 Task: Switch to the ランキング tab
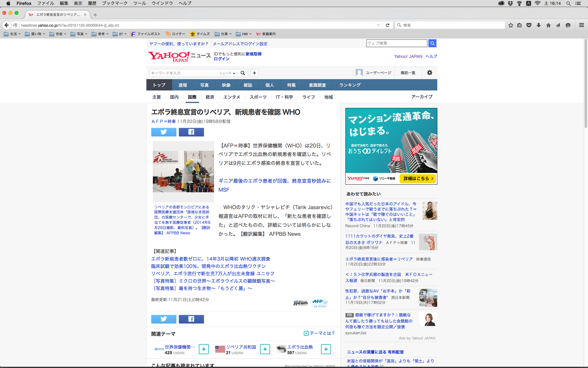point(350,85)
